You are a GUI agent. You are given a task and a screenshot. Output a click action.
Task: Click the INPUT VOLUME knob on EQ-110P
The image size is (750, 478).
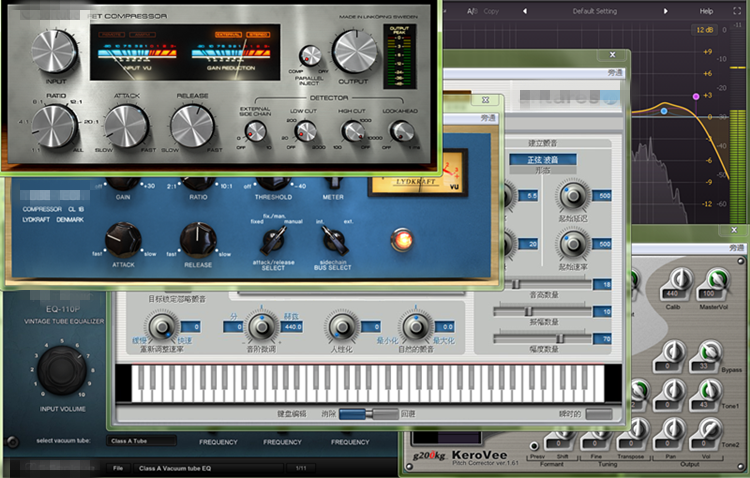click(62, 370)
